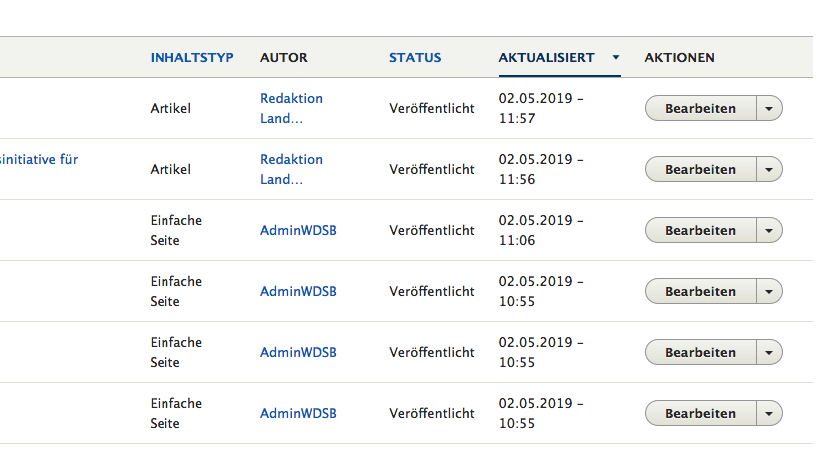Click Bearbeiten for the 11:57 article
Viewport: 816px width, 456px height.
pos(700,109)
